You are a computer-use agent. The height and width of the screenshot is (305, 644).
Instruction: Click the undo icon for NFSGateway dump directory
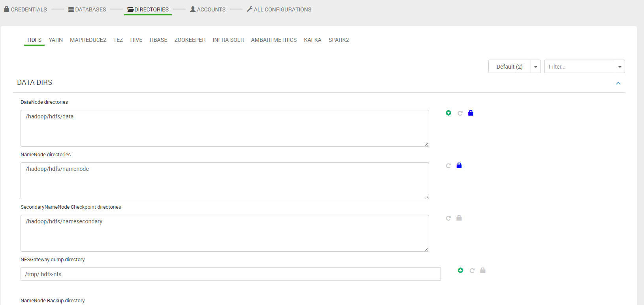[x=472, y=271]
